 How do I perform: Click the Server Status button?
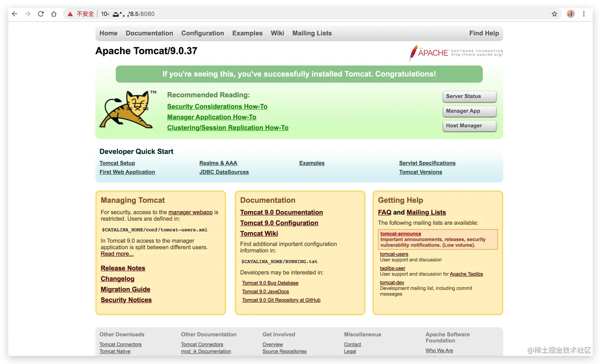469,96
